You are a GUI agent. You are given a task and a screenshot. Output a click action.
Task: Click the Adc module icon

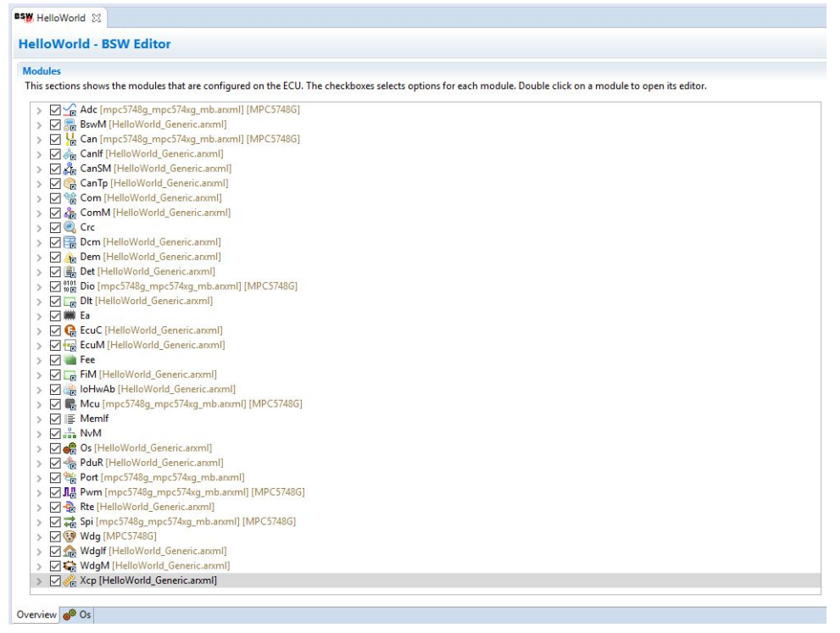click(x=71, y=109)
